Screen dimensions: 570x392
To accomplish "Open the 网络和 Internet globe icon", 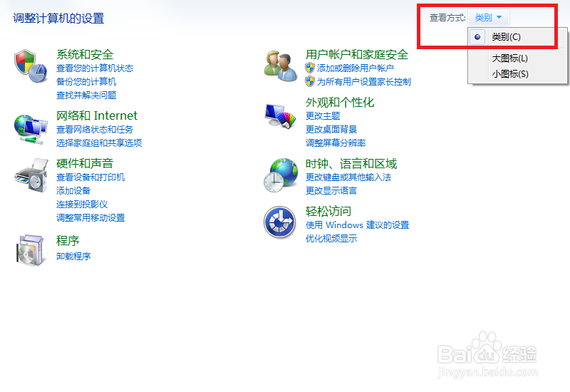I will click(x=31, y=129).
